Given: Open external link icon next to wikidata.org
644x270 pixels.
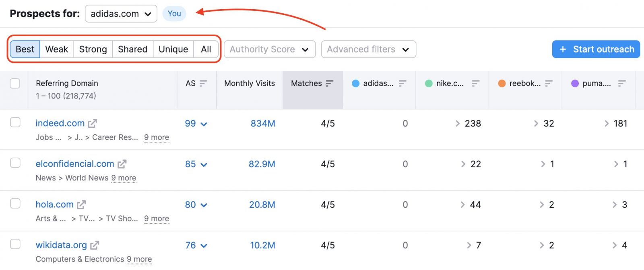Looking at the screenshot, I should click(x=95, y=245).
